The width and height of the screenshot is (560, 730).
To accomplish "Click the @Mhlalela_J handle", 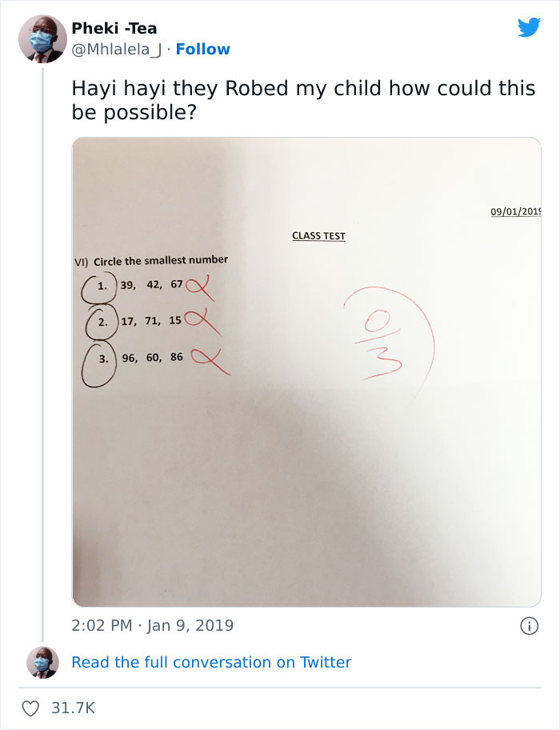I will click(x=114, y=50).
